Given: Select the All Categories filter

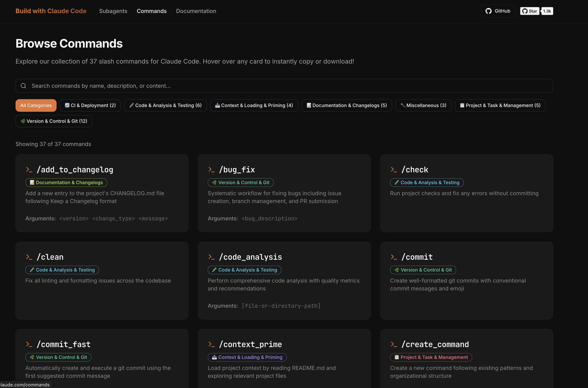Looking at the screenshot, I should click(x=36, y=105).
